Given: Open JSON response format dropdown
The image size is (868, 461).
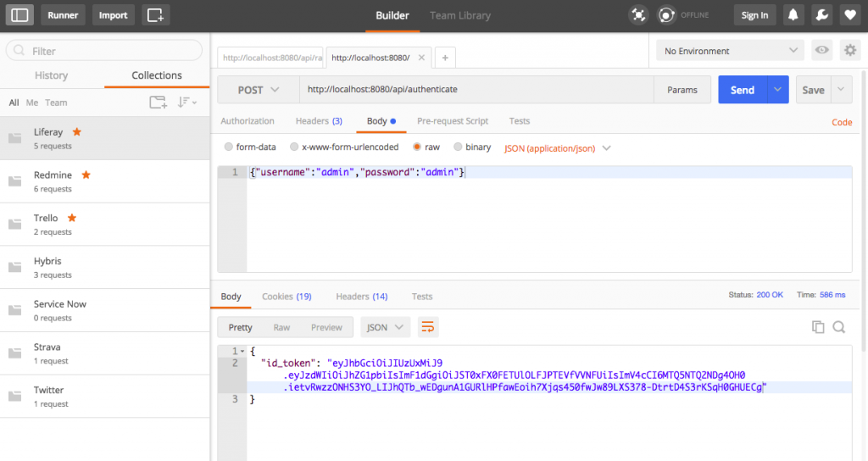Looking at the screenshot, I should pos(386,327).
